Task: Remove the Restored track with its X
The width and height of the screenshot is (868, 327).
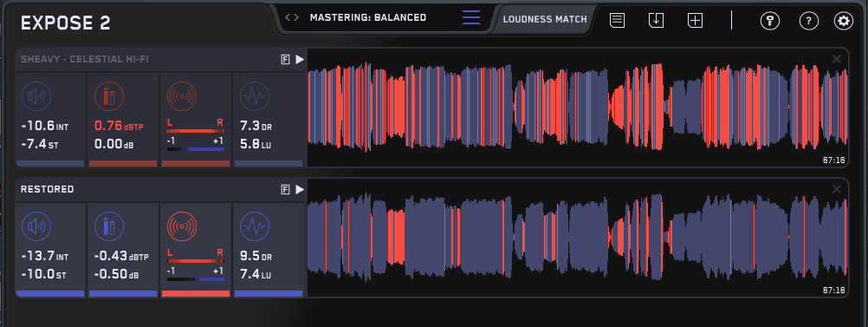Action: 837,189
